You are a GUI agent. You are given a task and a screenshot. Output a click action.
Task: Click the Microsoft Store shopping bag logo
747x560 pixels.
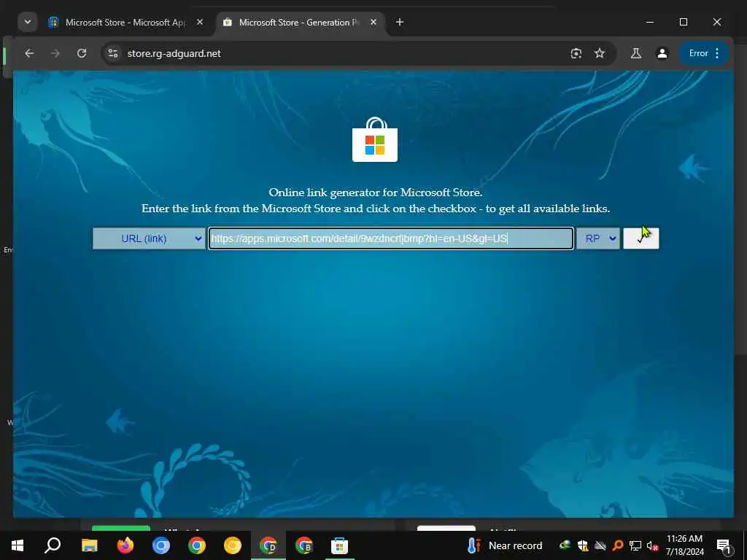(375, 139)
